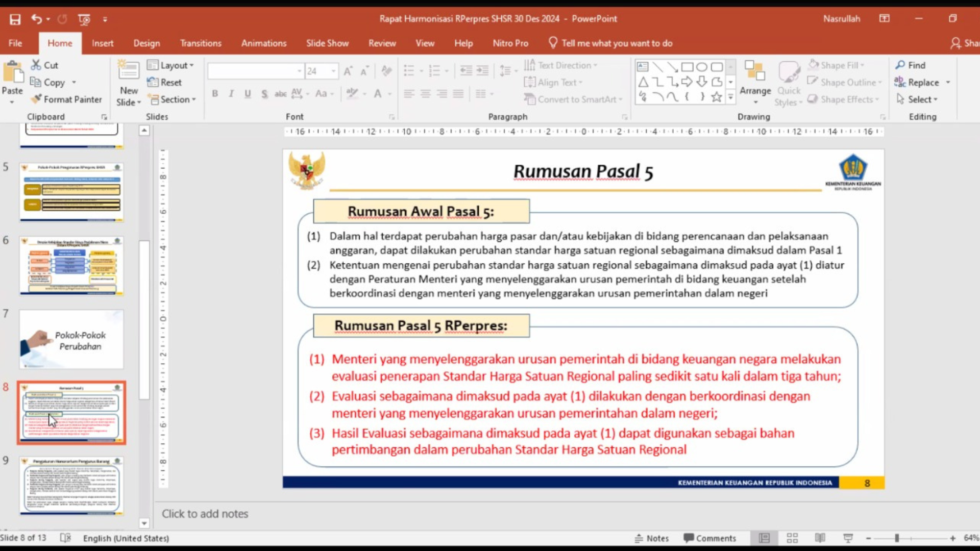Select slide 7 Pokok-Pokok Perubahan thumbnail
Viewport: 980px width, 551px height.
[x=71, y=339]
